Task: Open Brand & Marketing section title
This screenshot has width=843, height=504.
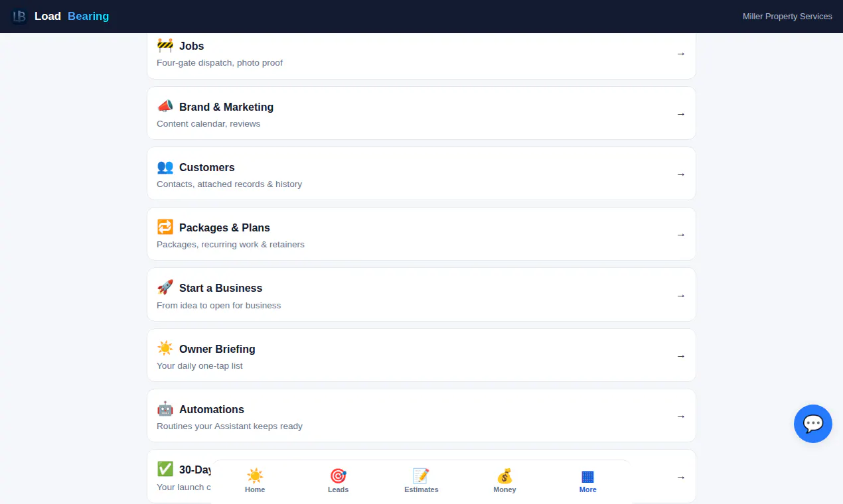Action: 226,107
